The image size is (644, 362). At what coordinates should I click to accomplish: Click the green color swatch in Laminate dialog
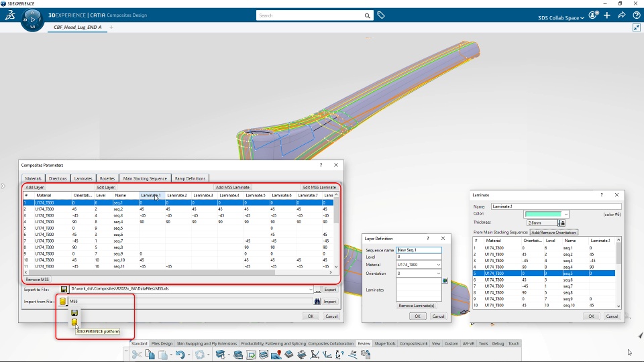pos(543,215)
